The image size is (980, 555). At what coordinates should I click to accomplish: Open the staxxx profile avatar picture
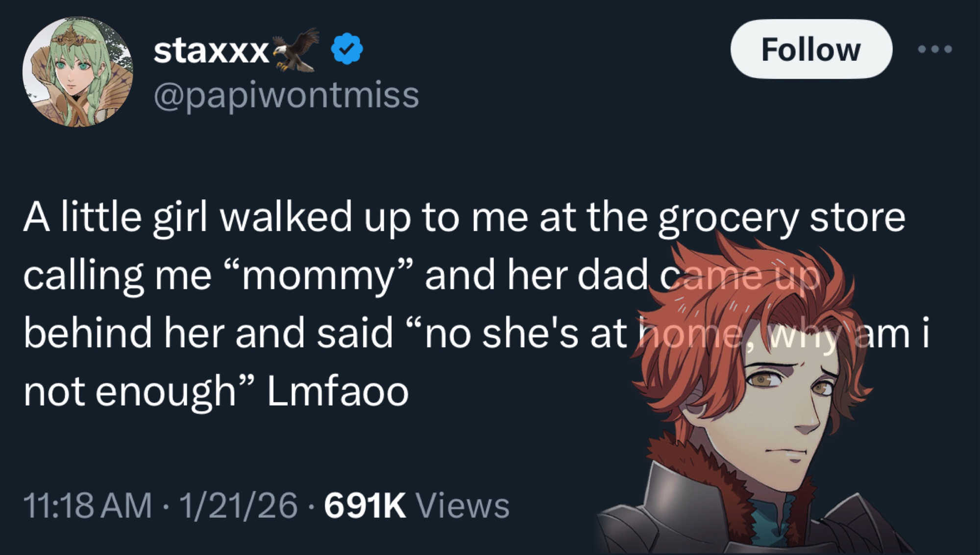coord(77,72)
